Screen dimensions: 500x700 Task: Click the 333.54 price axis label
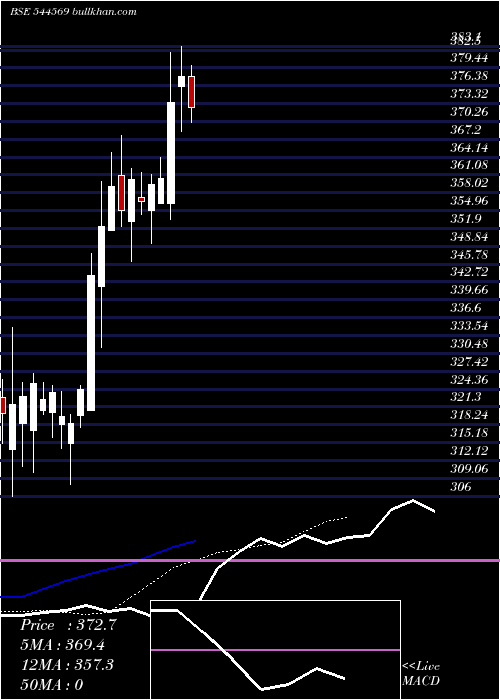pyautogui.click(x=469, y=326)
